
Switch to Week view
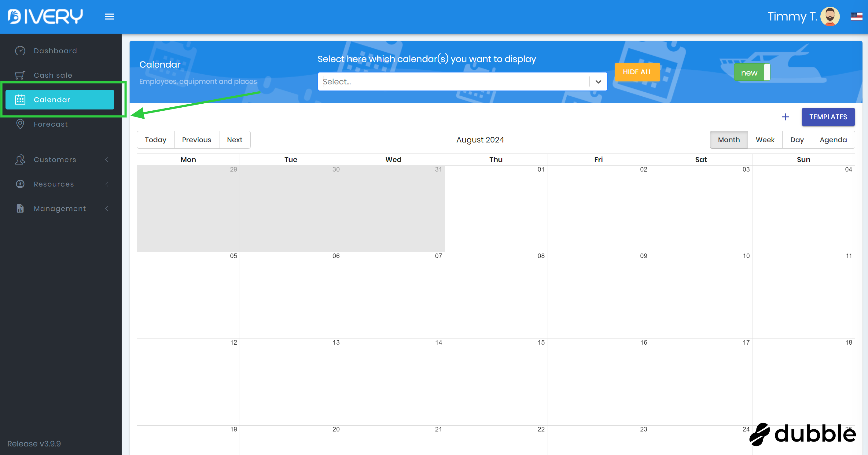[x=765, y=140]
